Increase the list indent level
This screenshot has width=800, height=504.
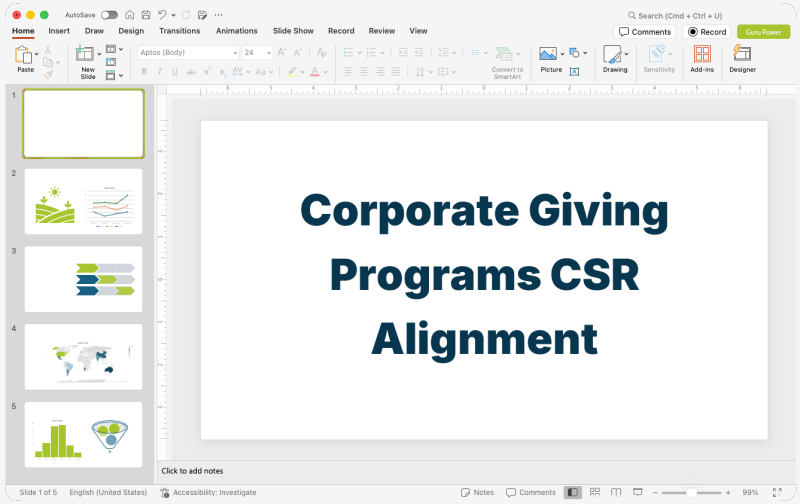click(x=419, y=52)
